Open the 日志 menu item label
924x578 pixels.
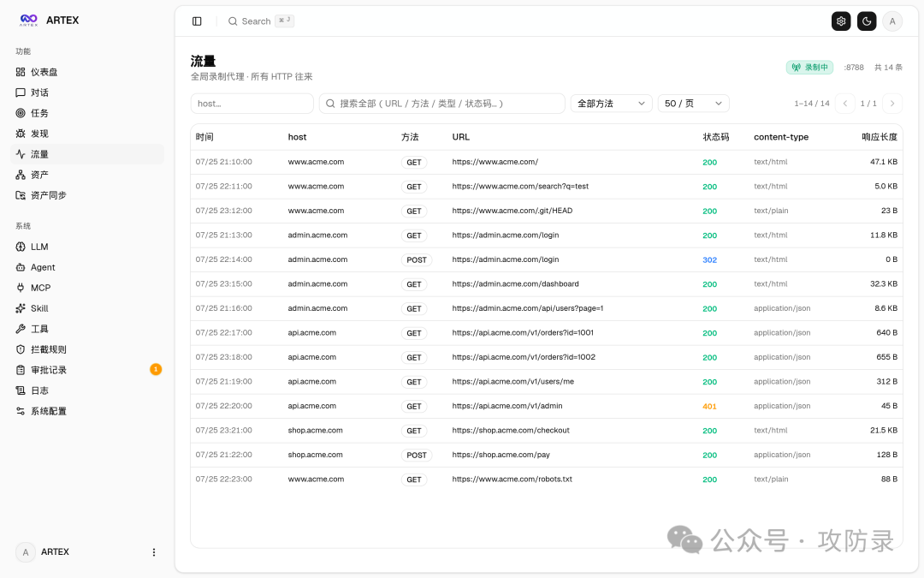(x=39, y=390)
